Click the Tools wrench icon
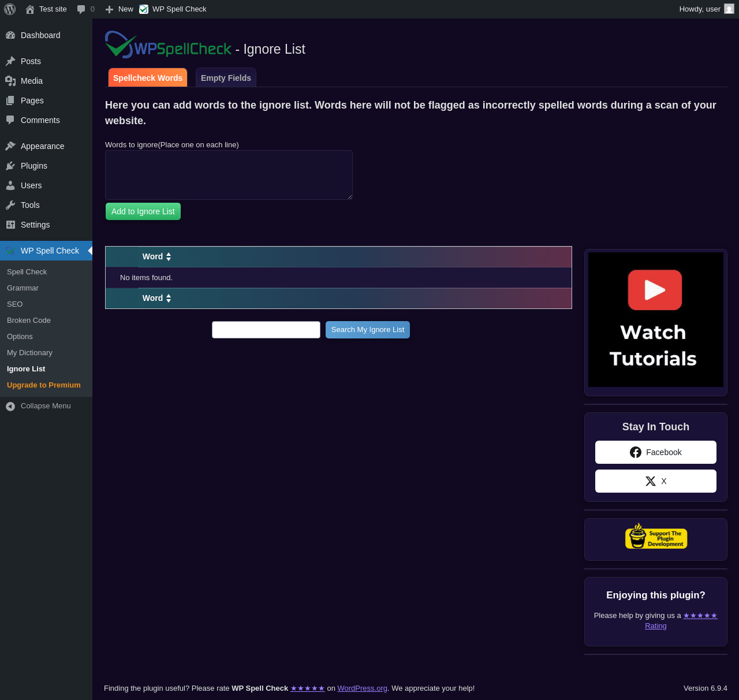Viewport: 739px width, 700px height. click(10, 205)
